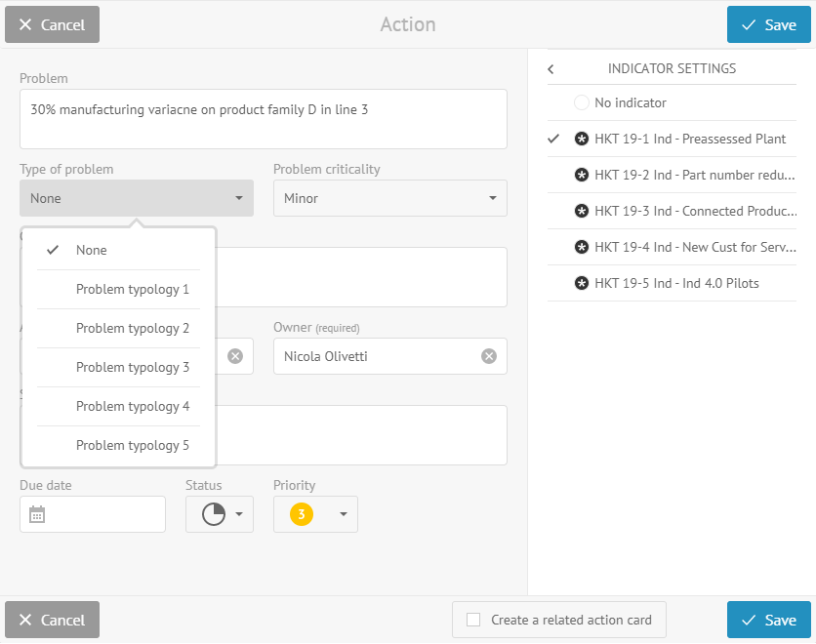
Task: Click the star icon for HKT 19-3 Ind
Action: coord(582,211)
